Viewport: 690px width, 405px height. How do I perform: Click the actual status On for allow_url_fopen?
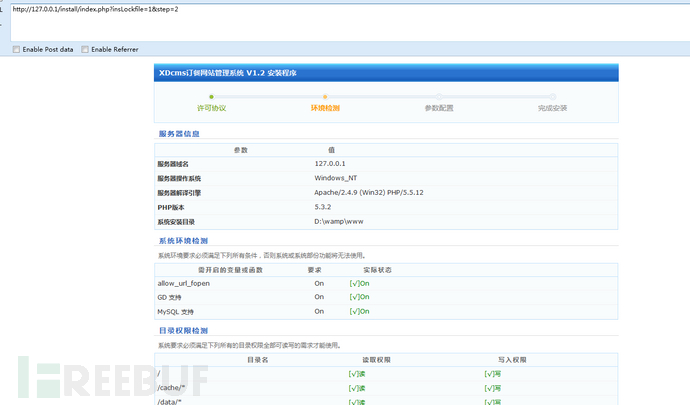click(x=360, y=284)
